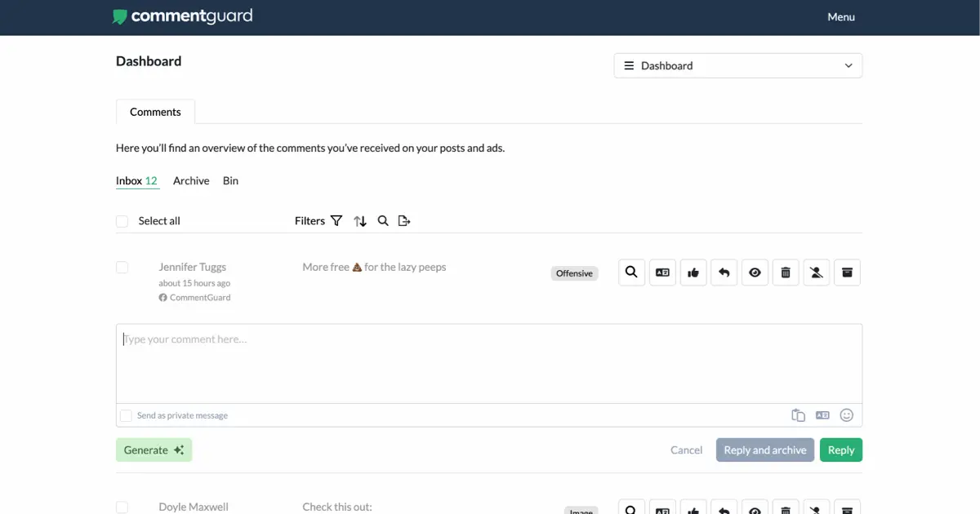Open the Dashboard dropdown selector
Viewport: 980px width, 514px height.
coord(737,65)
